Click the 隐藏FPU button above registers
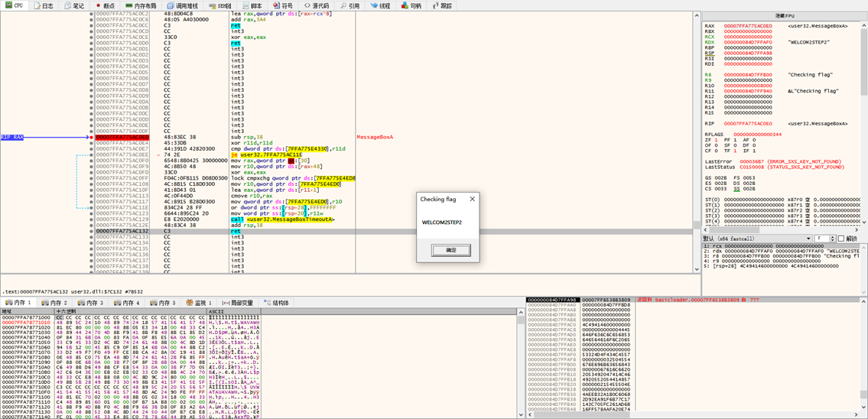Viewport: 868px width, 419px height. [x=785, y=15]
